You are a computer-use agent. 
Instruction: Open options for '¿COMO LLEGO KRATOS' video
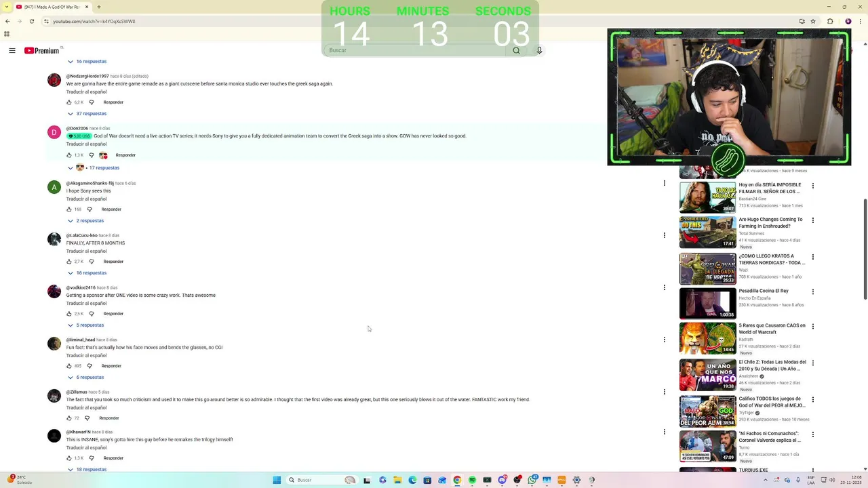coord(812,257)
